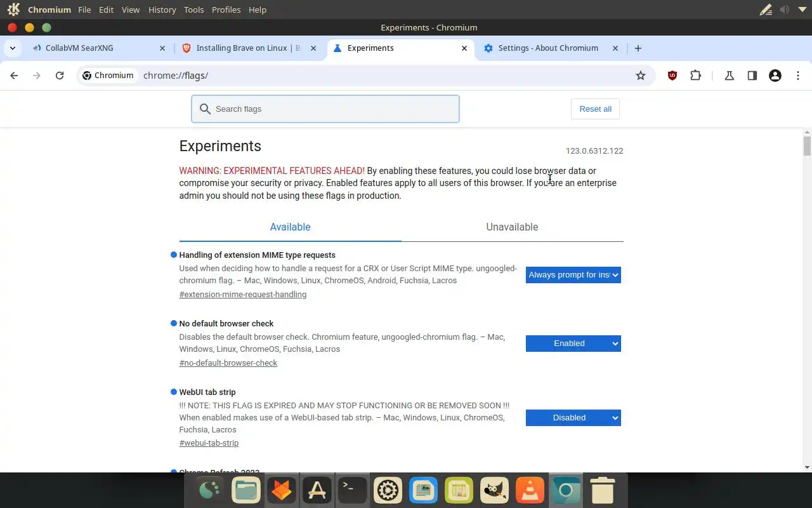Open the No default browser check dropdown
Image resolution: width=812 pixels, height=508 pixels.
click(573, 344)
